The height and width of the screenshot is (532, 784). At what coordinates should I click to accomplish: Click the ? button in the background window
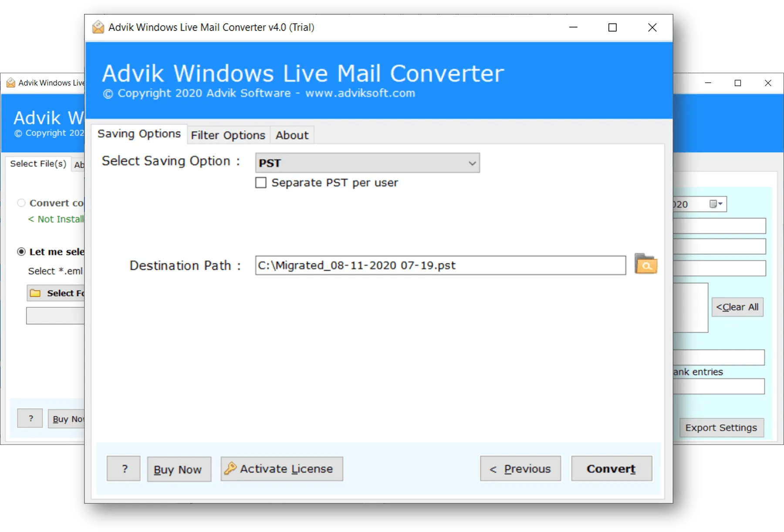(x=30, y=418)
